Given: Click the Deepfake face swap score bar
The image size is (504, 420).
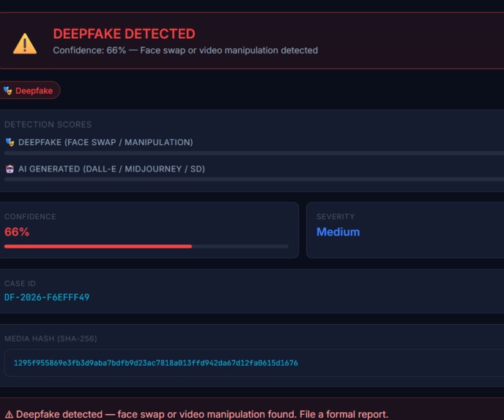Looking at the screenshot, I should click(254, 153).
